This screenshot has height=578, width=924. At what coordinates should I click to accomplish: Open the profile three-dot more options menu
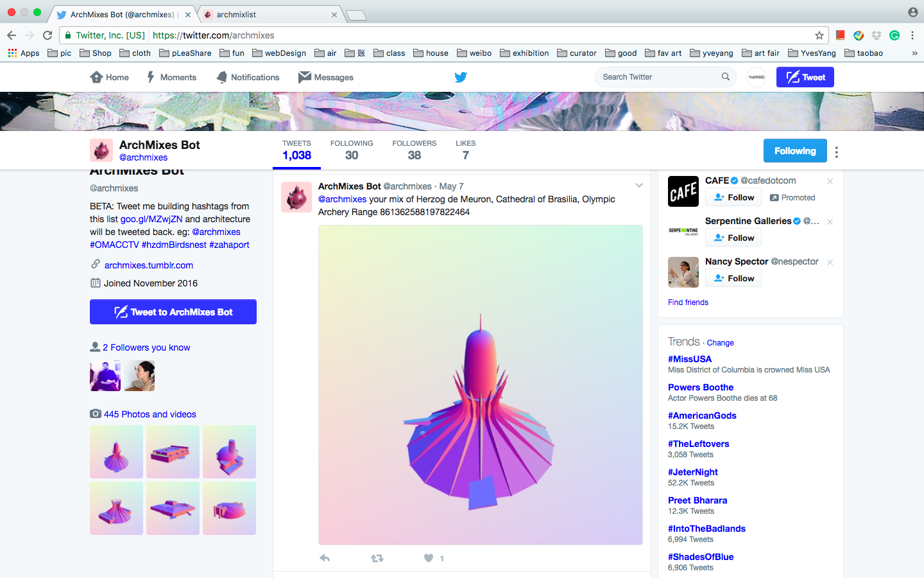pos(836,152)
